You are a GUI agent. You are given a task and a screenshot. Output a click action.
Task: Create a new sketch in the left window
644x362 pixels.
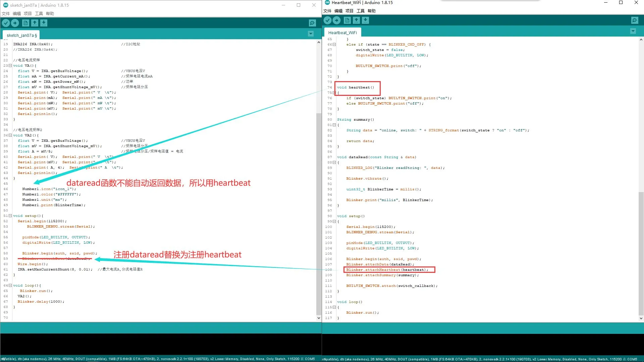[25, 23]
